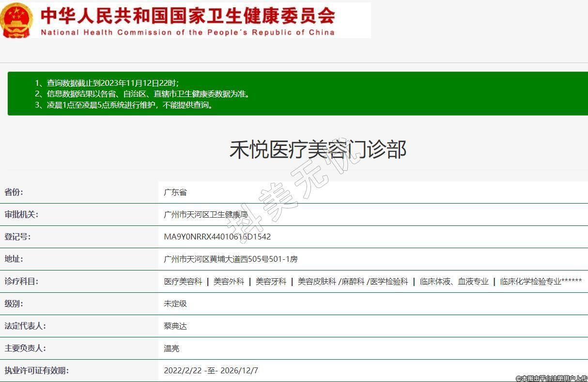Screen dimensions: 588x382
Task: Click the Chinese commission title in header
Action: [188, 15]
